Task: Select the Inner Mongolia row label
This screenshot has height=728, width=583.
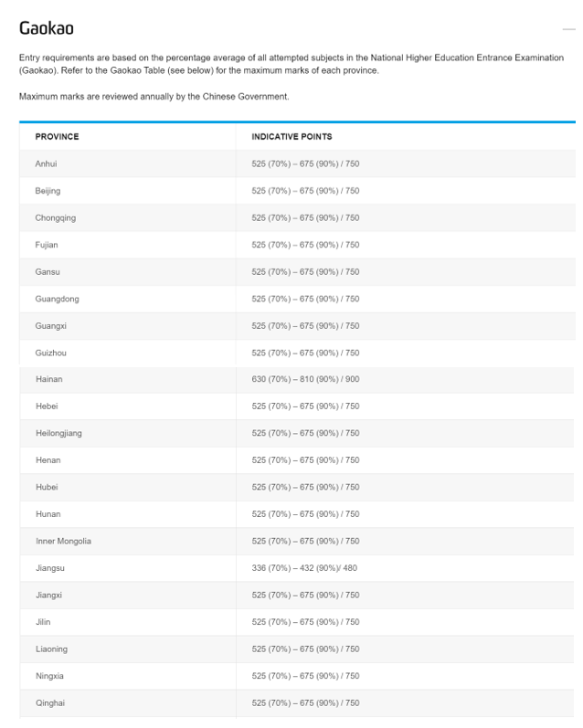Action: (x=63, y=541)
